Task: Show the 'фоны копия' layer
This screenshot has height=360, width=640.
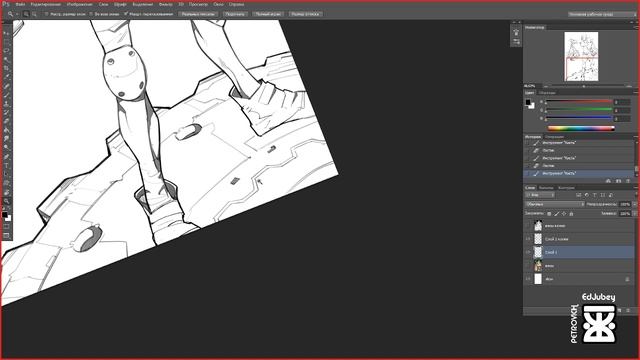Action: (528, 225)
